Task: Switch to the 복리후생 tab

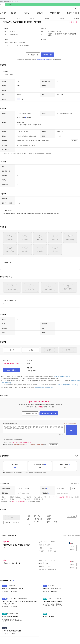Action: [x=47, y=18]
